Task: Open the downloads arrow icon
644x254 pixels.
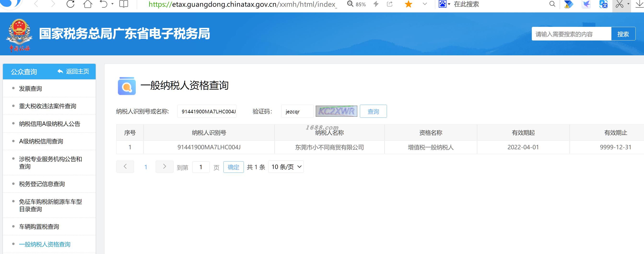Action: (x=640, y=4)
